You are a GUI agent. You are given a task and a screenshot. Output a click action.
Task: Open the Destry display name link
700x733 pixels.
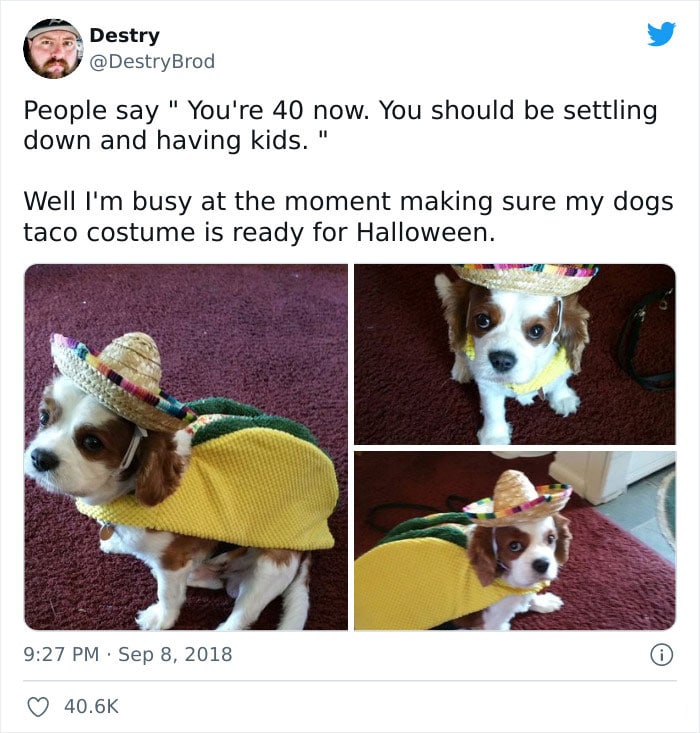point(124,36)
